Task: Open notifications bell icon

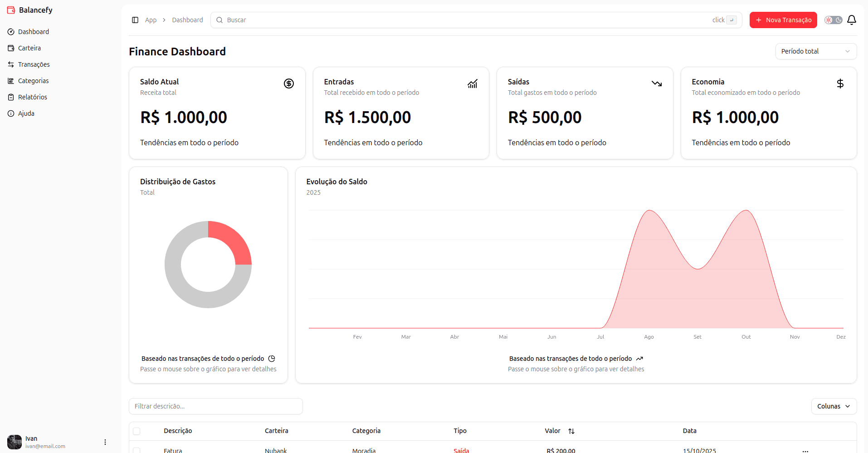Action: coord(852,20)
